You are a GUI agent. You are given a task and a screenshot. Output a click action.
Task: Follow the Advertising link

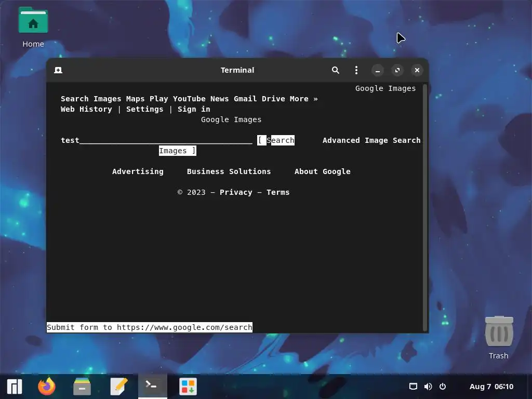(138, 171)
